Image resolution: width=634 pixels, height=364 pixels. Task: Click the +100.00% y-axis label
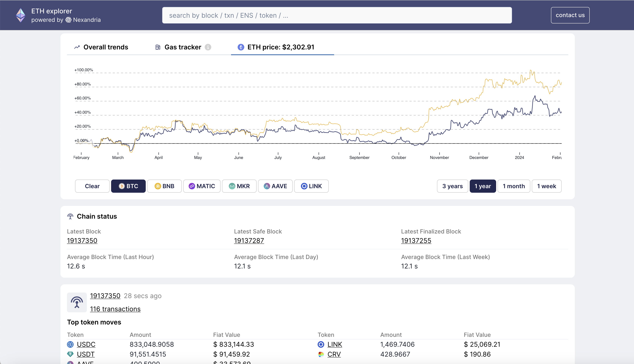click(83, 70)
